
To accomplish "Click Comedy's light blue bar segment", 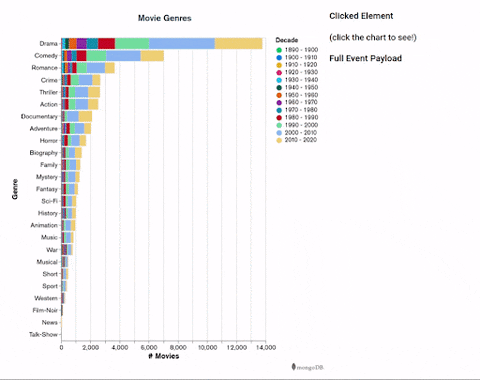I will [x=123, y=56].
